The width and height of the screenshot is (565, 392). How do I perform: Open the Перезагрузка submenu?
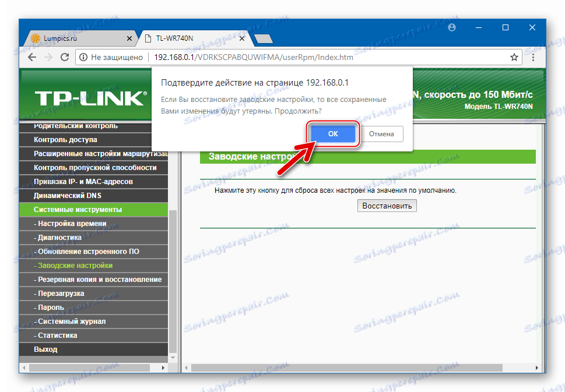(x=94, y=294)
